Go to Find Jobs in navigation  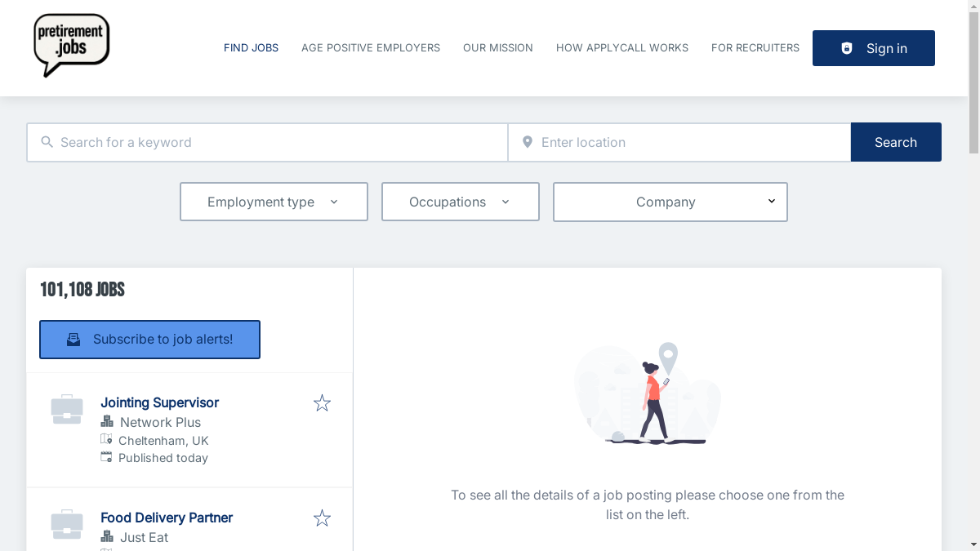[x=251, y=48]
